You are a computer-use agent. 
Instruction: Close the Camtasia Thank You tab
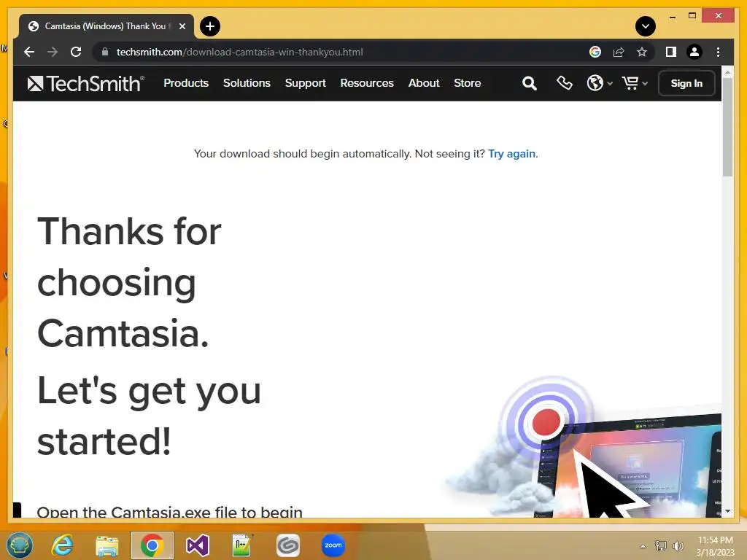[182, 26]
